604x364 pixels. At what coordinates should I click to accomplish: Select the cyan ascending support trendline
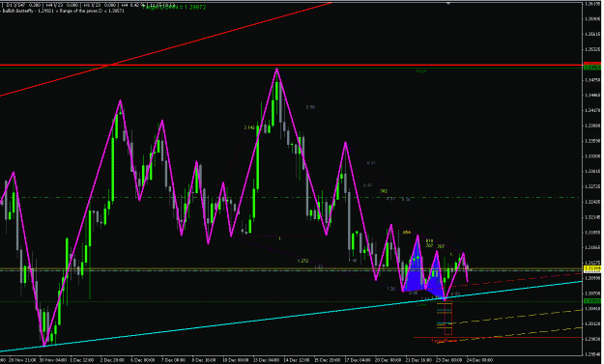291,317
